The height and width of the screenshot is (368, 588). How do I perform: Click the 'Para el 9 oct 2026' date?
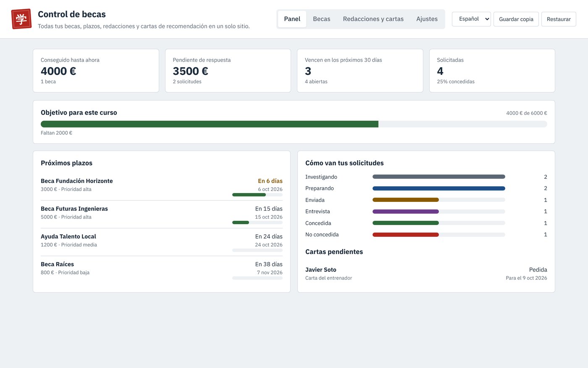click(526, 278)
